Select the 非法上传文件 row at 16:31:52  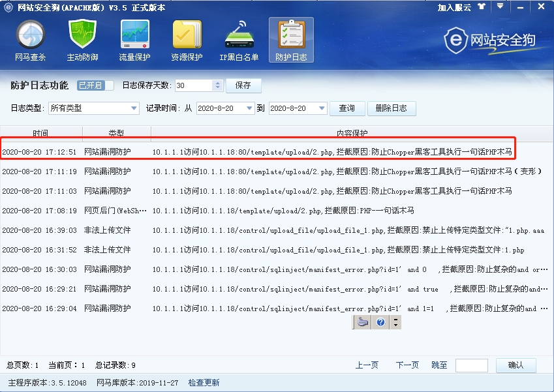tap(277, 250)
